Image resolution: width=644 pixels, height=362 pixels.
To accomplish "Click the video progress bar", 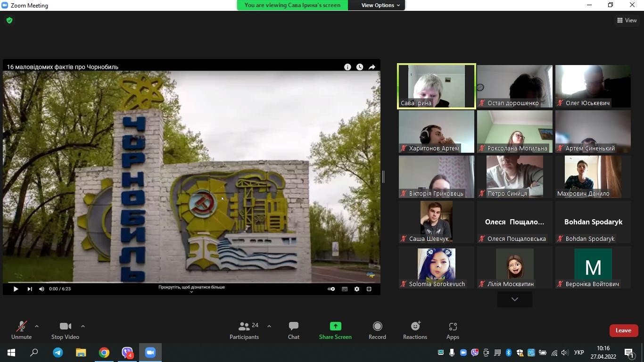I will click(191, 282).
